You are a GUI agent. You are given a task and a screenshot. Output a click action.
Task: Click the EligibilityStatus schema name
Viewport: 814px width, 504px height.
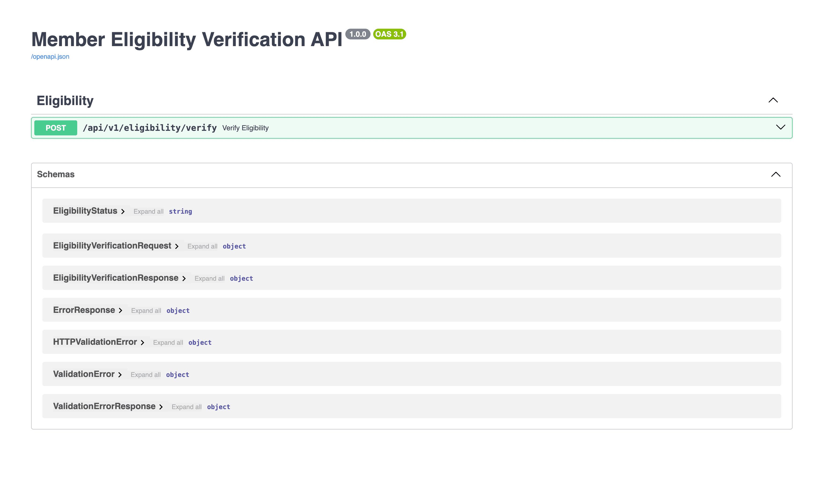[85, 211]
